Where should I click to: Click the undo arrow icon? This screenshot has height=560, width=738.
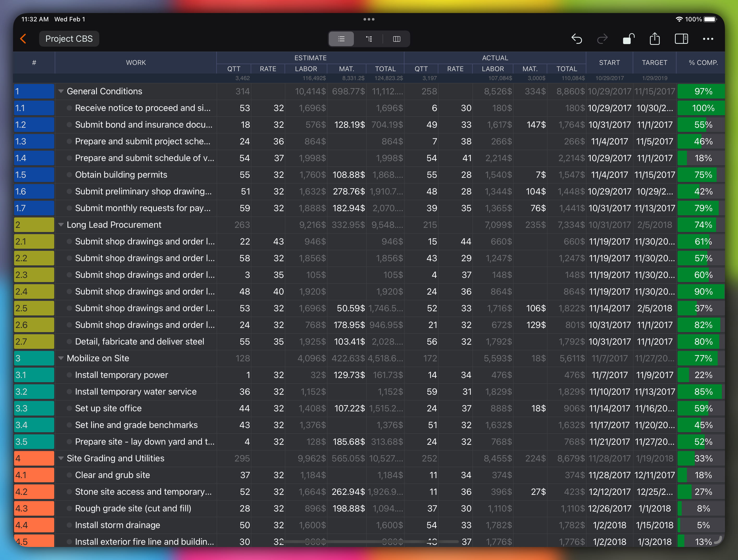pos(576,39)
